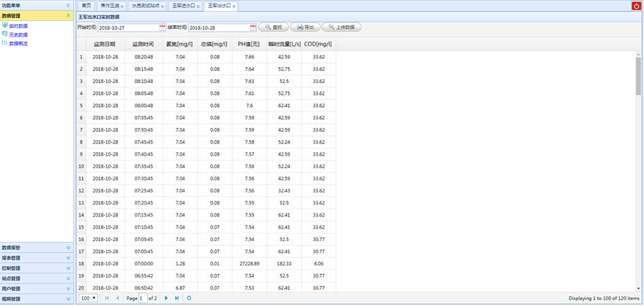Click the page number input field
644x306 pixels.
[x=144, y=298]
